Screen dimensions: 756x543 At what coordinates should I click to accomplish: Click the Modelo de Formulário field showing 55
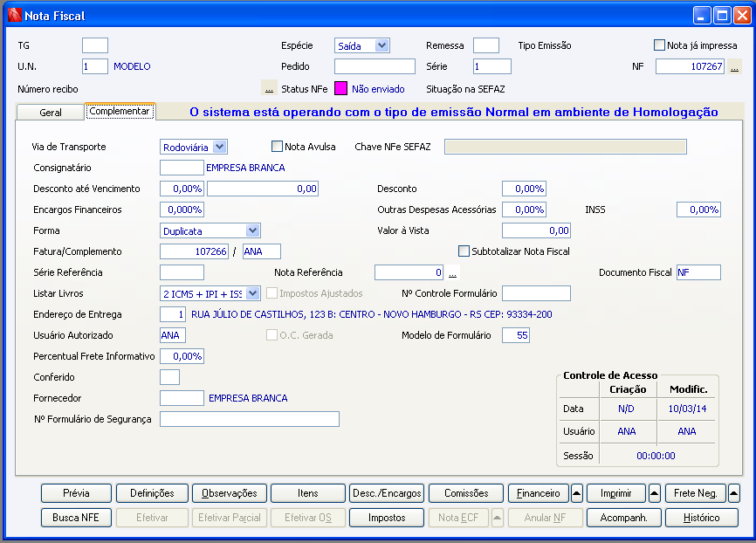(x=516, y=335)
